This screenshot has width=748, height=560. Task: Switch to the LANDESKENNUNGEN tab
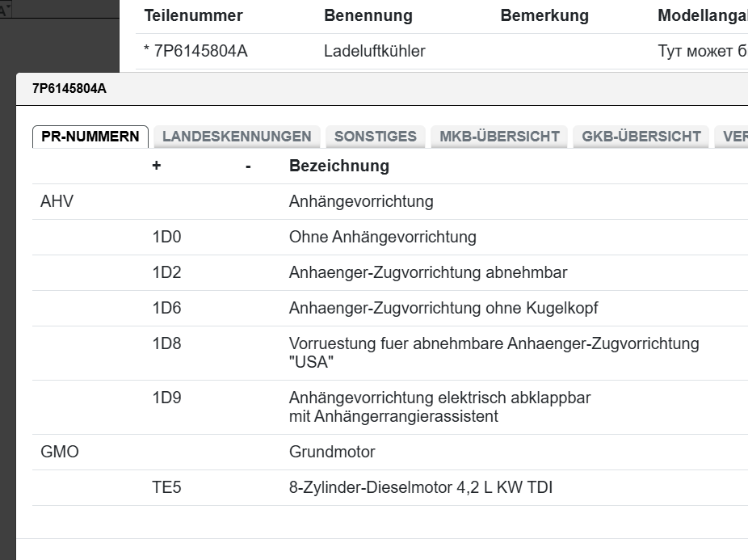tap(237, 137)
